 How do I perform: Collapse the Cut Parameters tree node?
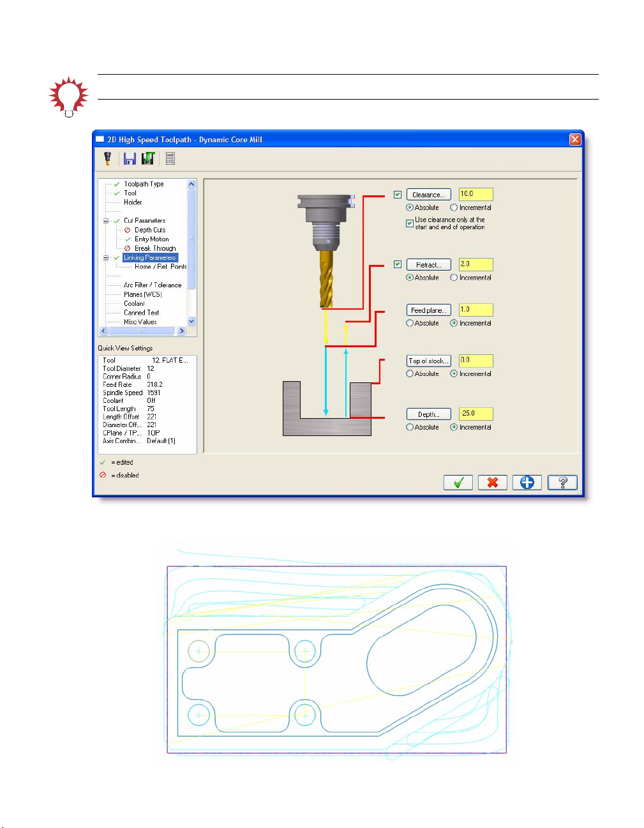[x=106, y=221]
